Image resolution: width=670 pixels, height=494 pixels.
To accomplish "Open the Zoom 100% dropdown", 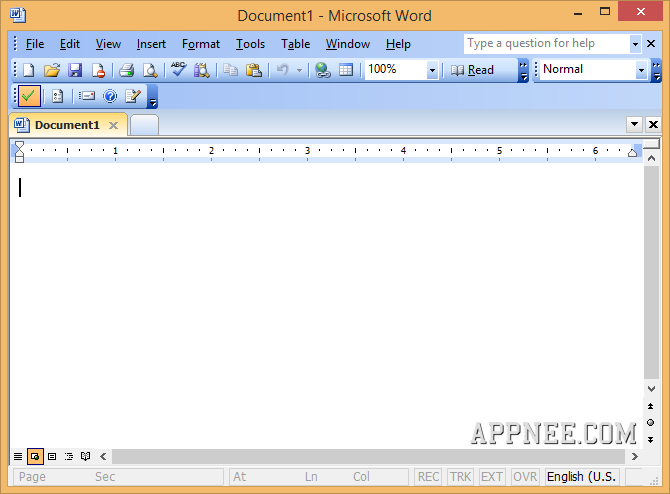I will tap(432, 70).
